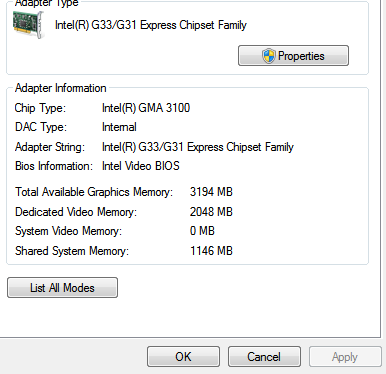The height and width of the screenshot is (374, 386).
Task: Select the Shared System Memory 1146 MB value
Action: pos(211,251)
